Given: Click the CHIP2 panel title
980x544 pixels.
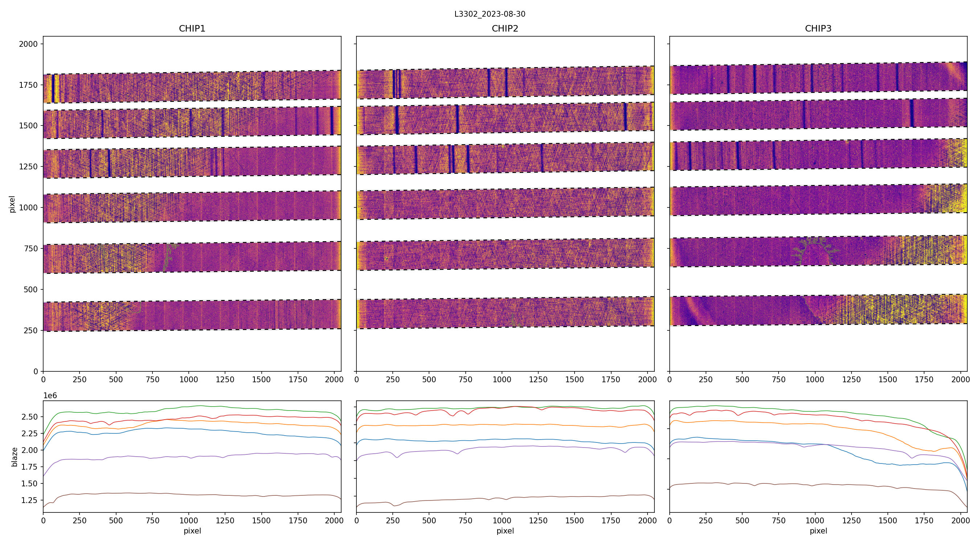Looking at the screenshot, I should 505,29.
